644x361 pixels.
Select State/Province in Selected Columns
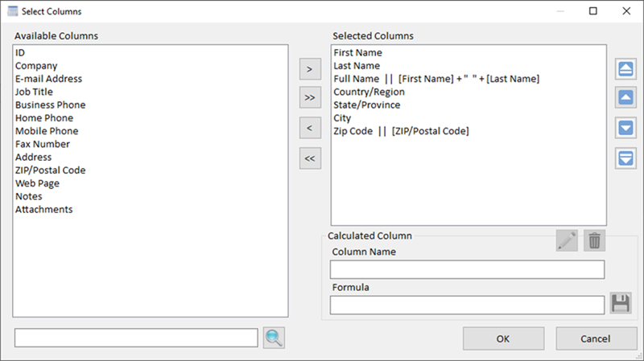[x=469, y=105]
